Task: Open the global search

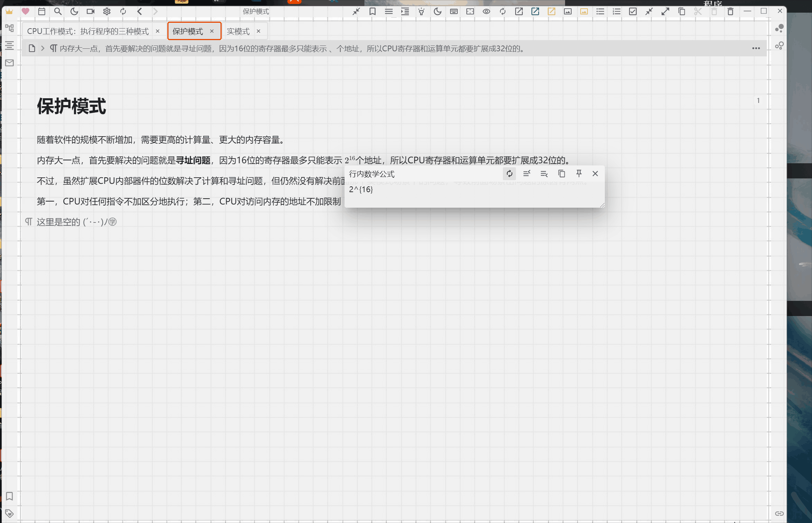Action: [58, 11]
